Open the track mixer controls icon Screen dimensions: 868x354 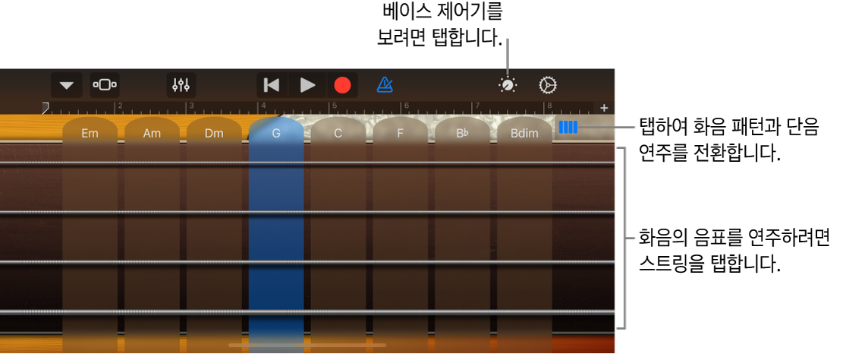[x=181, y=85]
